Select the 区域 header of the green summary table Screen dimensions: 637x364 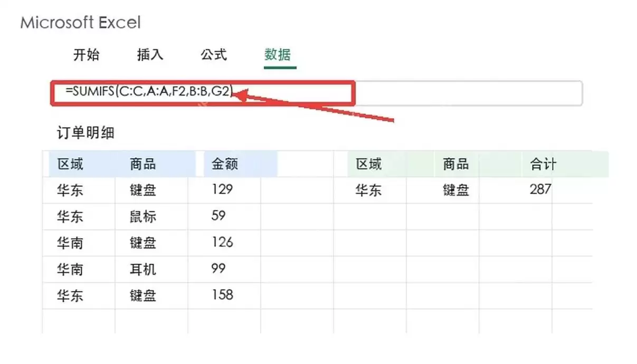click(x=369, y=164)
